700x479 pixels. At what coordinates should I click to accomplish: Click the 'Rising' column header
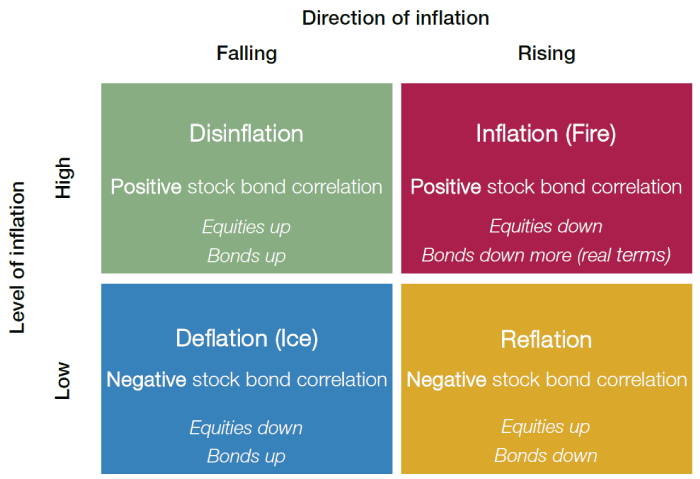coord(546,54)
